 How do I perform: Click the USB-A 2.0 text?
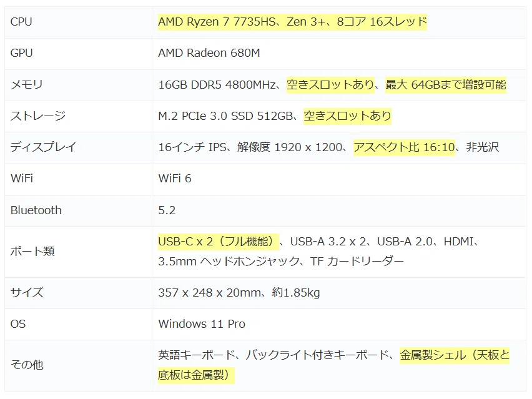(405, 242)
